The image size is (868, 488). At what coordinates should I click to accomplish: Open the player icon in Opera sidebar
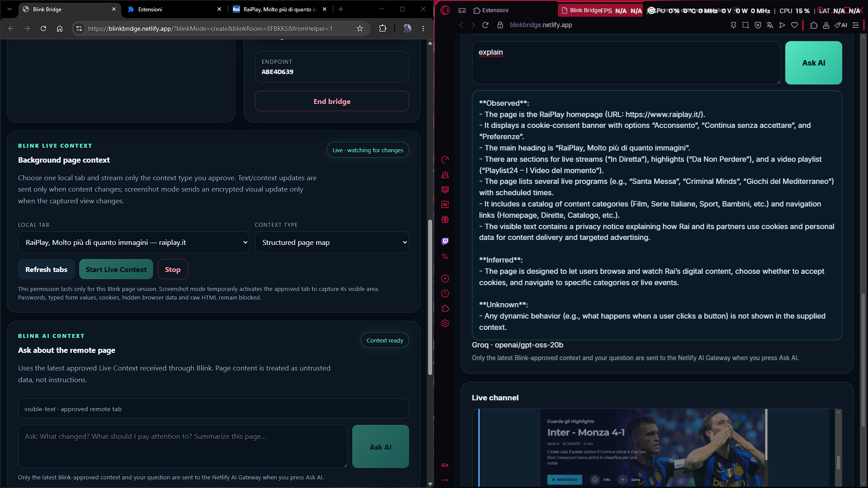tap(445, 279)
